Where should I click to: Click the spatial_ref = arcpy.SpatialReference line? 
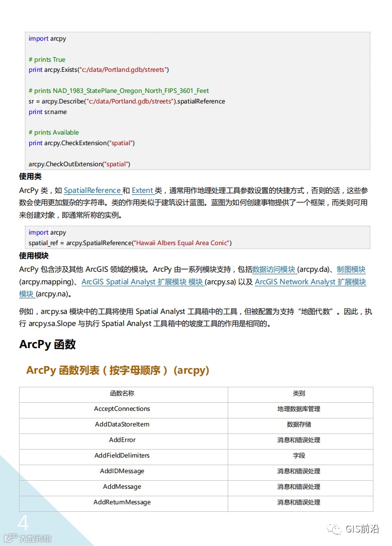tap(130, 243)
